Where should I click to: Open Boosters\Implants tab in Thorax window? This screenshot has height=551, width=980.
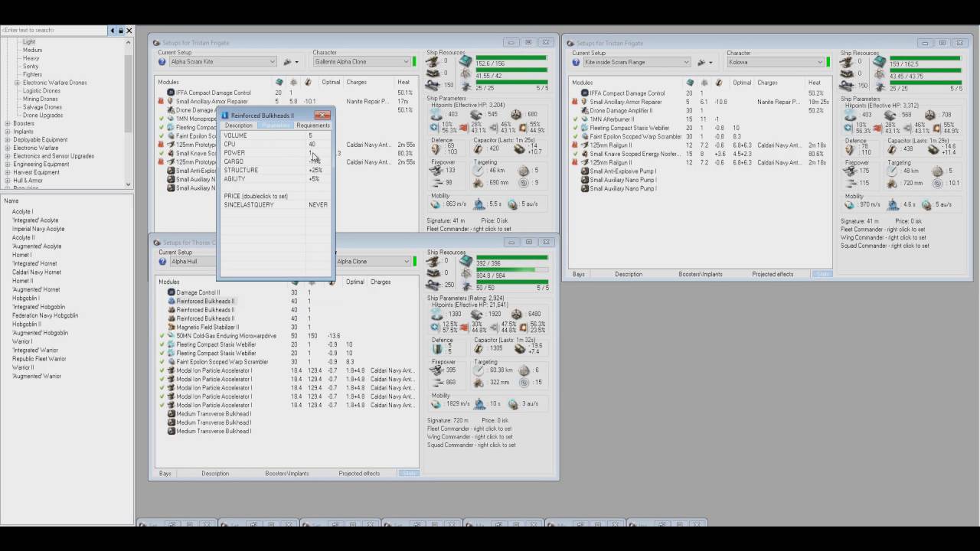coord(287,474)
